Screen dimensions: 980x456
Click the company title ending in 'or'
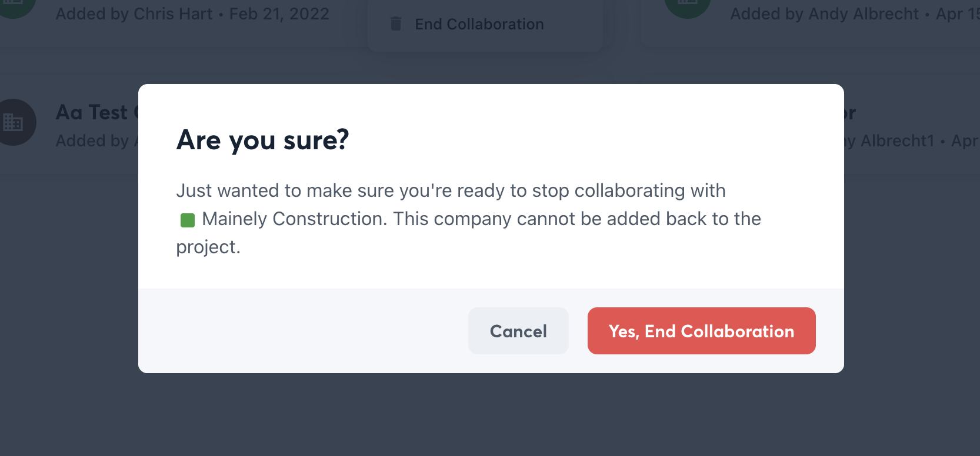849,112
